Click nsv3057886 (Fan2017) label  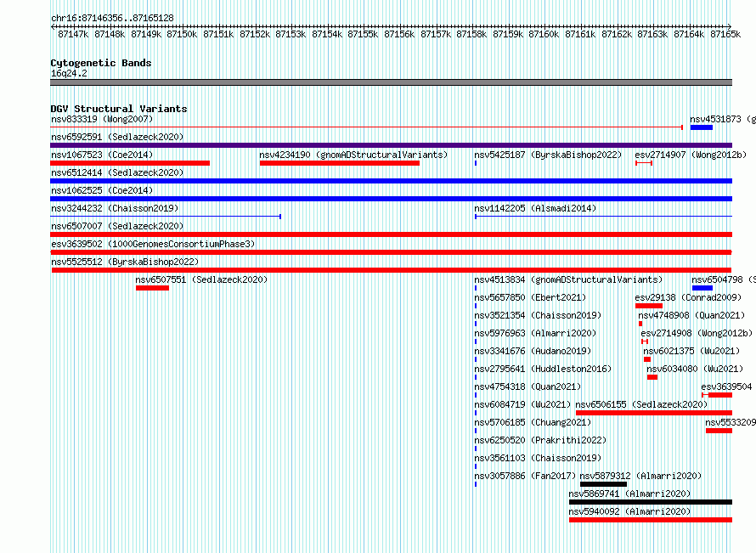pos(525,476)
